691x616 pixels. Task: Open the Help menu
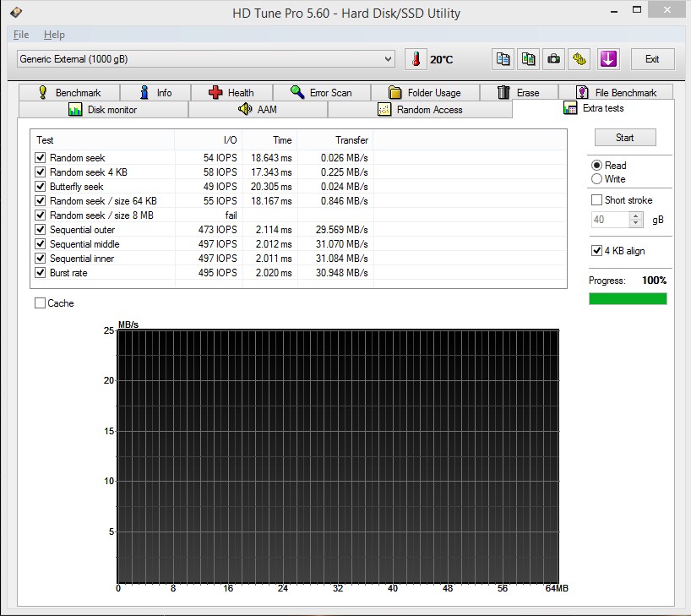tap(54, 35)
